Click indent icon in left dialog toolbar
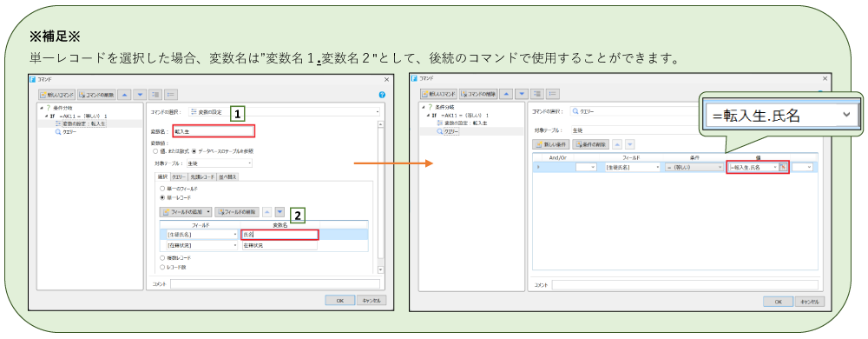 (x=155, y=95)
